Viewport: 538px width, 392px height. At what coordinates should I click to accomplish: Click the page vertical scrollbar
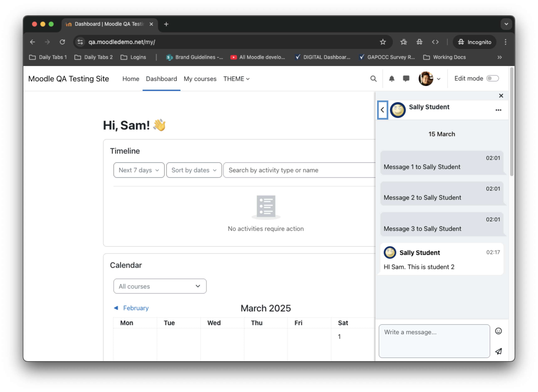click(511, 122)
